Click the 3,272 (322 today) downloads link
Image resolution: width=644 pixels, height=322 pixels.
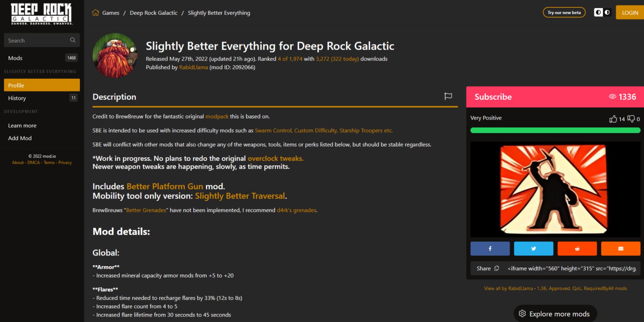(337, 59)
